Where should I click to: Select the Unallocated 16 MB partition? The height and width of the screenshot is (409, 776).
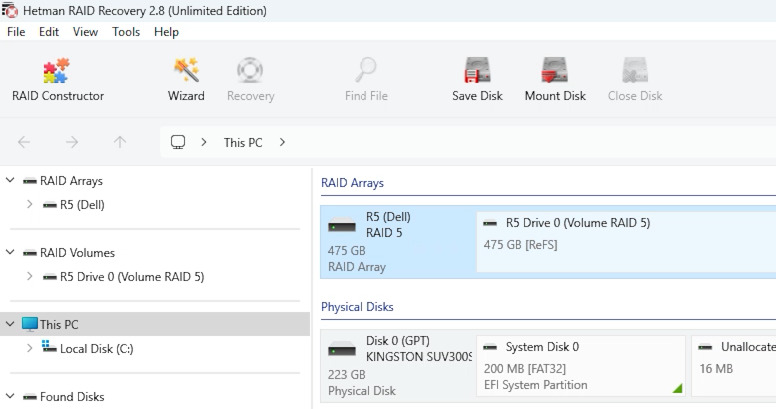[x=734, y=366]
